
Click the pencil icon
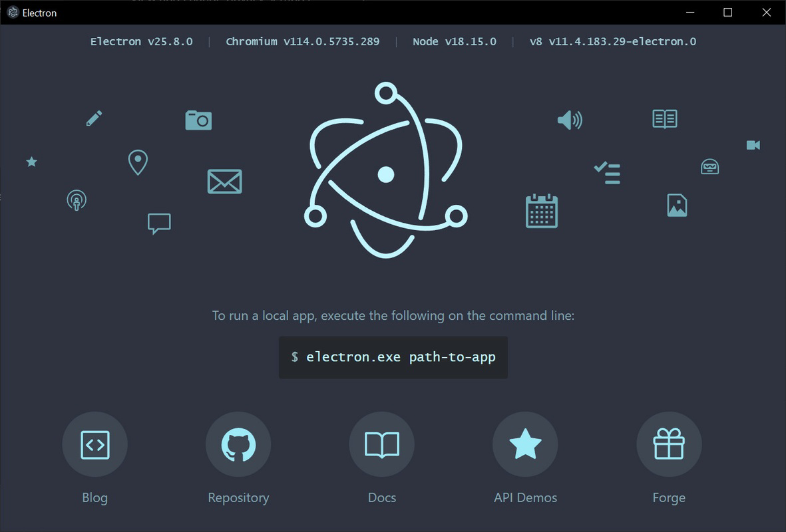tap(94, 118)
